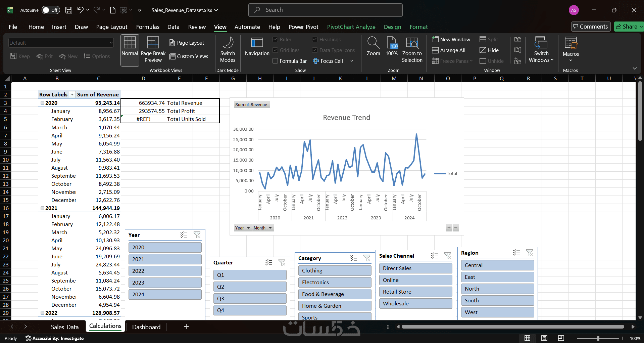Select Electronics in the Category slicer

(x=335, y=282)
